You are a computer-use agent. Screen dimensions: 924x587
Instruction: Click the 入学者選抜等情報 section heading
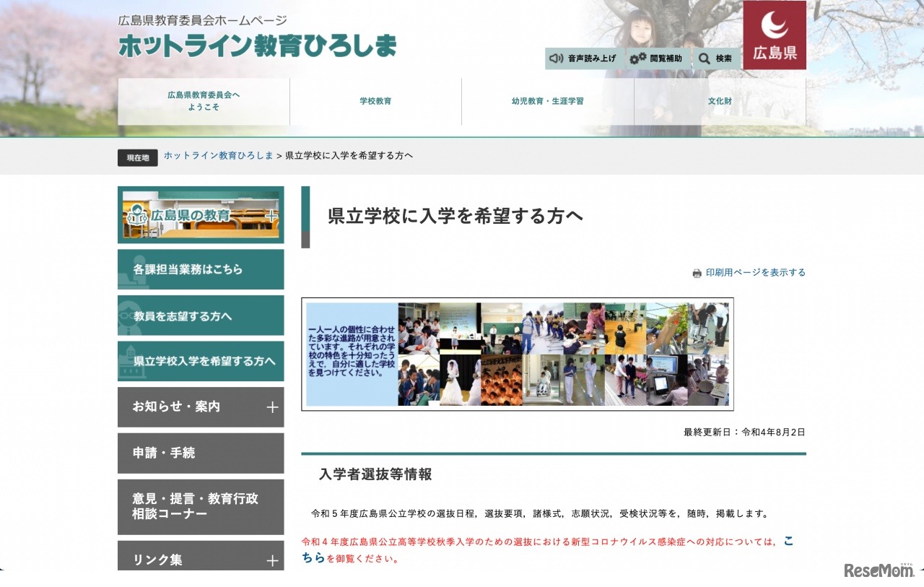[x=375, y=474]
